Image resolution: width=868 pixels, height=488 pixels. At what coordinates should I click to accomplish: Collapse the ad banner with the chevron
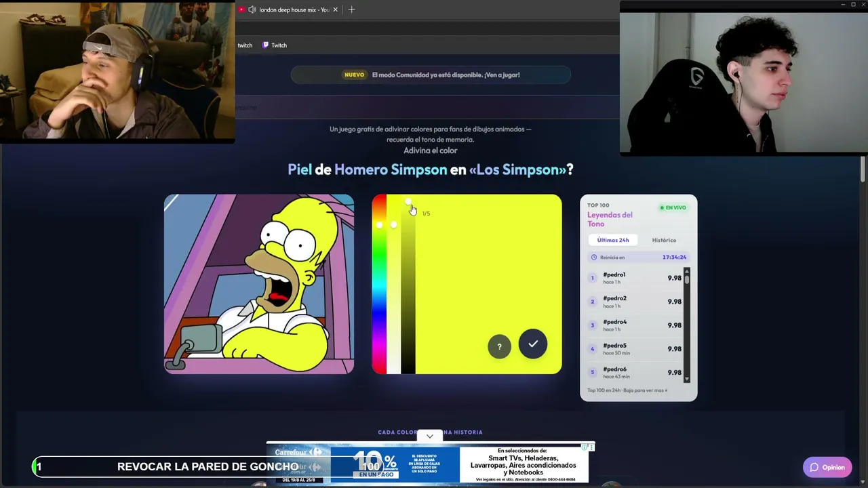[x=430, y=436]
